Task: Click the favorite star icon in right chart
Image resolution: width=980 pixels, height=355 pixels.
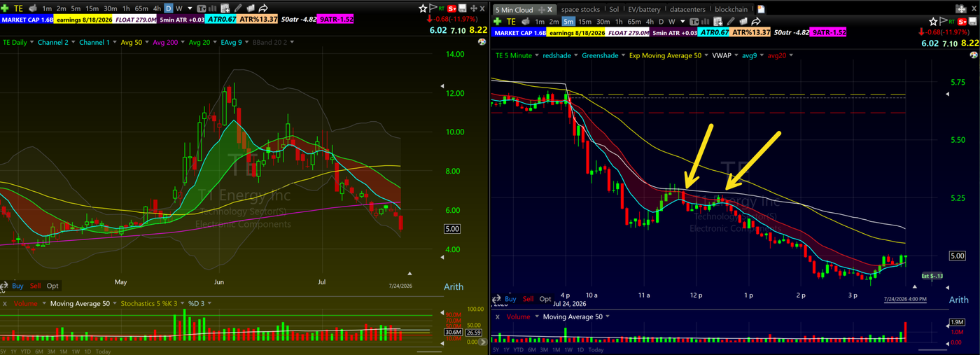Action: (933, 22)
